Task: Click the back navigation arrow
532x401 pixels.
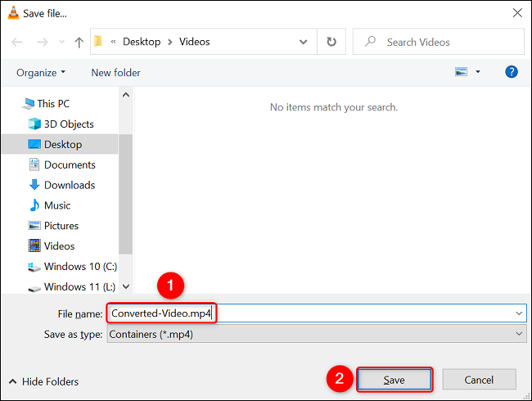Action: coord(16,42)
